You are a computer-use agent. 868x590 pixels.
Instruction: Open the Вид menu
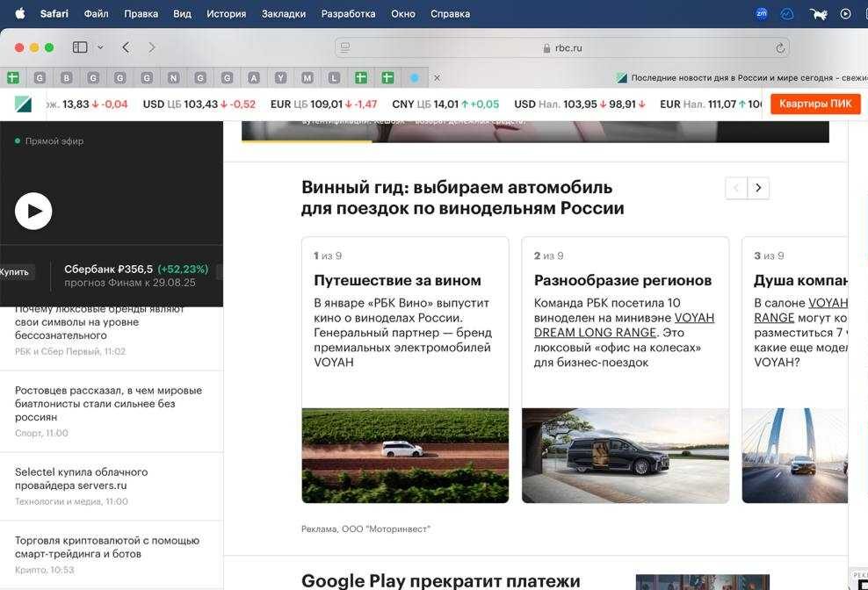coord(182,14)
